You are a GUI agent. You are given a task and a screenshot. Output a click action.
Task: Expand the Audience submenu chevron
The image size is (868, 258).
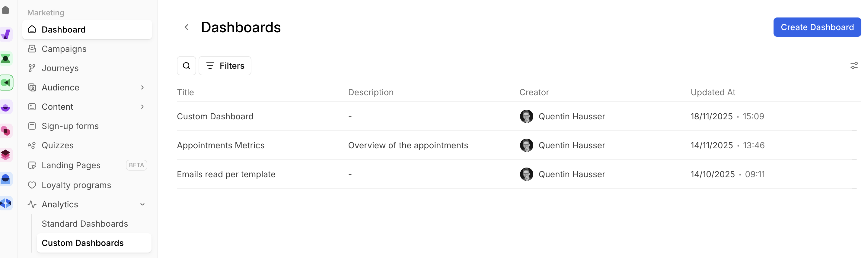click(142, 87)
